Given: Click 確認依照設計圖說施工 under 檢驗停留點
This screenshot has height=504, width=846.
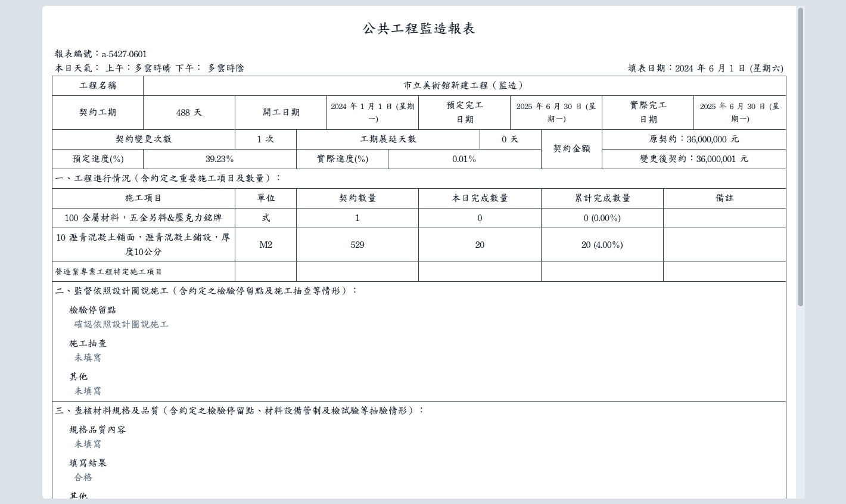Looking at the screenshot, I should click(x=121, y=325).
